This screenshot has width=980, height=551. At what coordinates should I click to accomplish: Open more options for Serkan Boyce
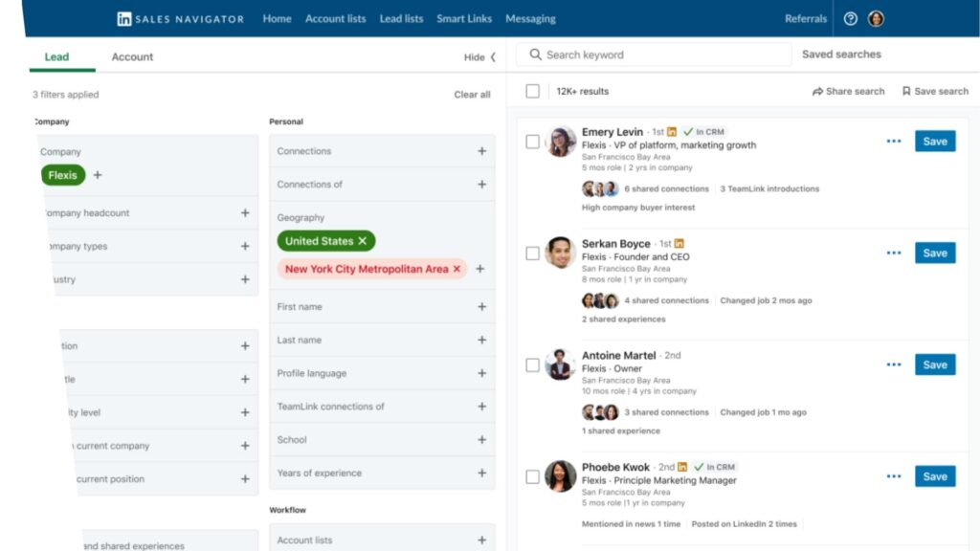(894, 253)
